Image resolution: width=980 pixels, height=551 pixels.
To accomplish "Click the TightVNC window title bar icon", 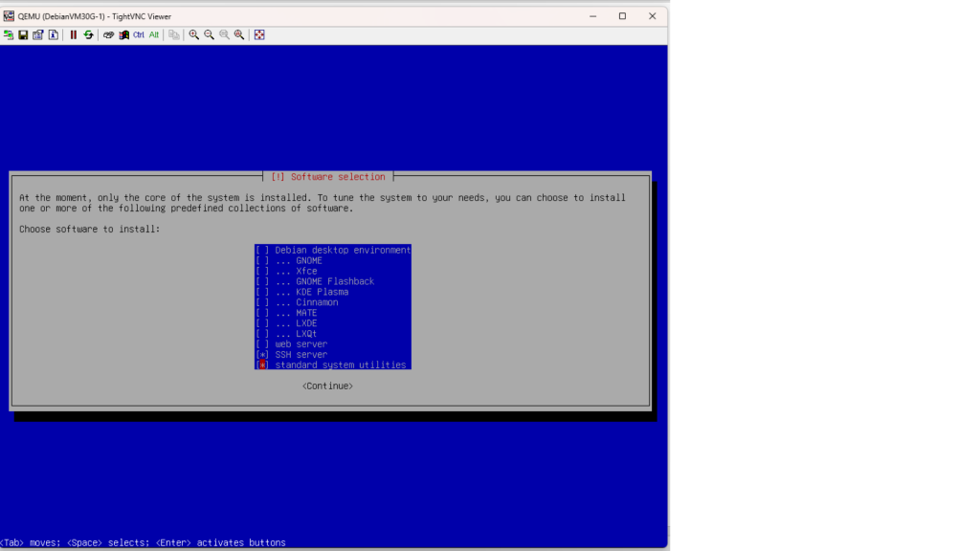I will (9, 16).
